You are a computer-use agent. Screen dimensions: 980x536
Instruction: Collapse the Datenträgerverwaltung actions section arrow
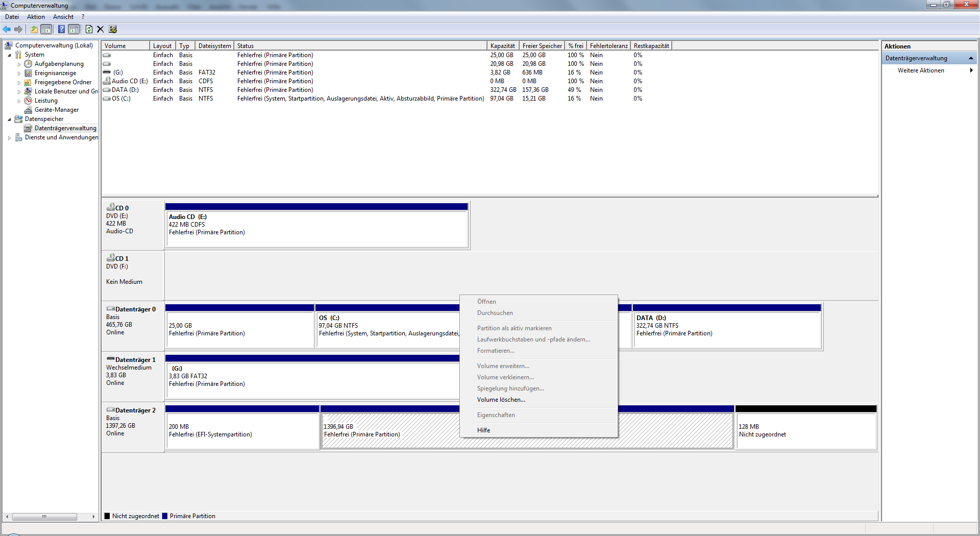(971, 58)
